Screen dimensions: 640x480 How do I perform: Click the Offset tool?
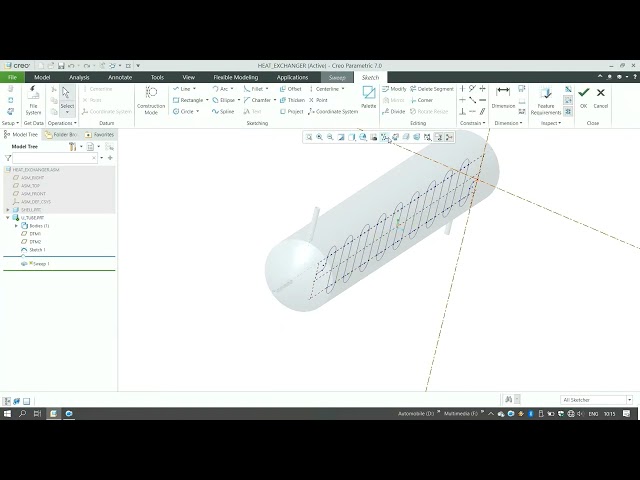tap(291, 89)
